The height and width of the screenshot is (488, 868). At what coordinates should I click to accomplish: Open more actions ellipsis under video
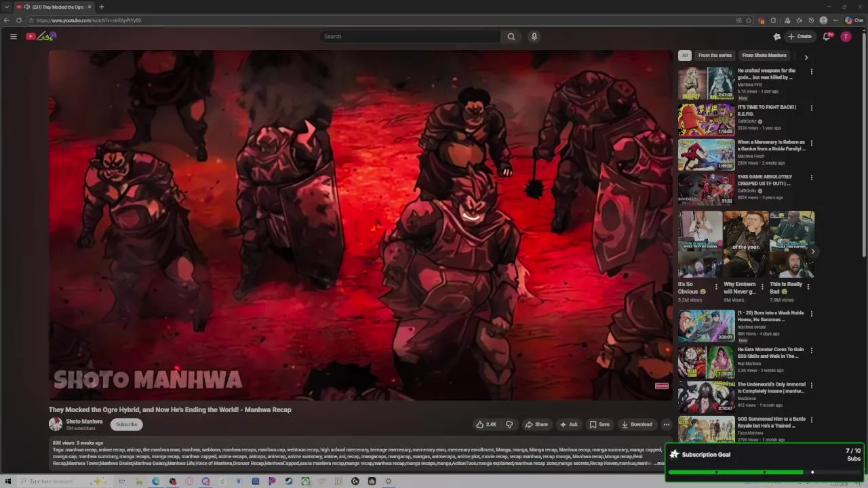pos(667,424)
